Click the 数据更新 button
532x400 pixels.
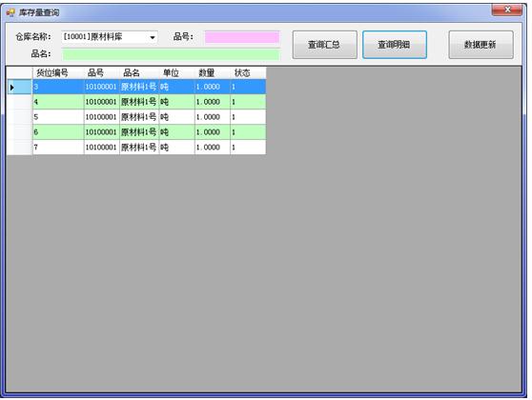pyautogui.click(x=481, y=45)
